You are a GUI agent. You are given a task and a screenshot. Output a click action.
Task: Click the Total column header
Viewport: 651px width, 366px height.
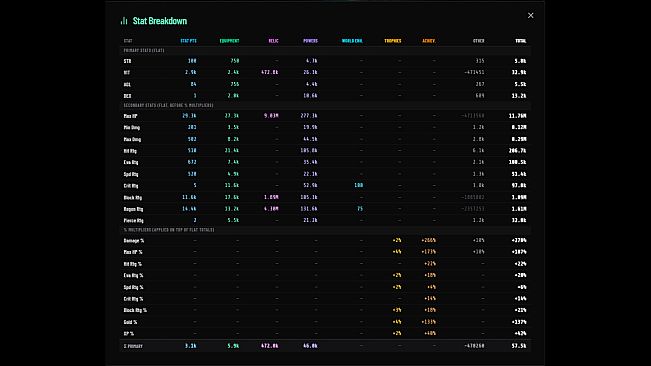tap(521, 41)
